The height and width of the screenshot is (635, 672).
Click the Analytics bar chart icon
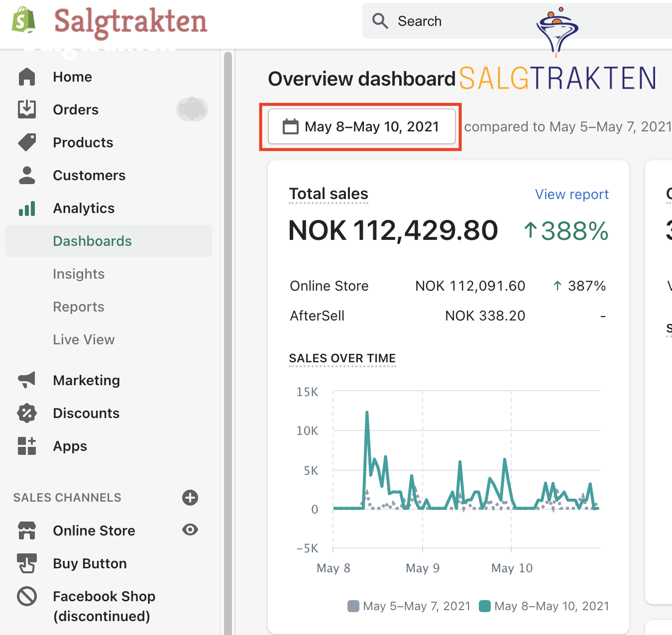click(x=27, y=208)
